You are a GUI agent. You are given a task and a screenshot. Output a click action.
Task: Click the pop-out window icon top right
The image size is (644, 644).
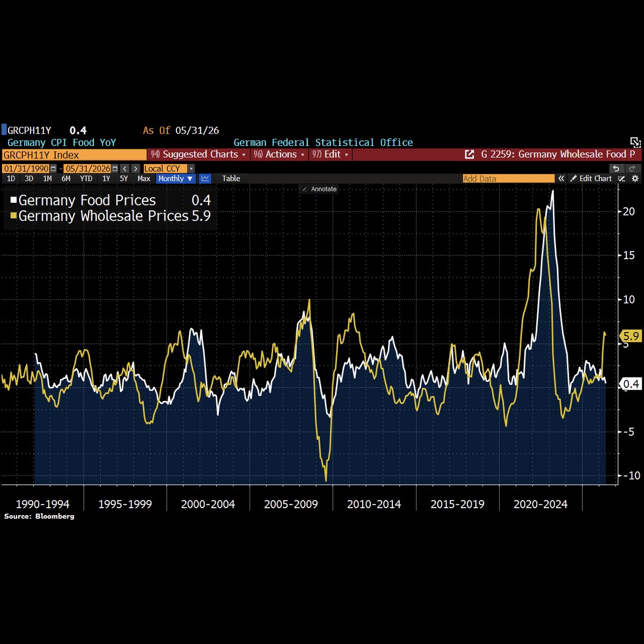(x=635, y=142)
